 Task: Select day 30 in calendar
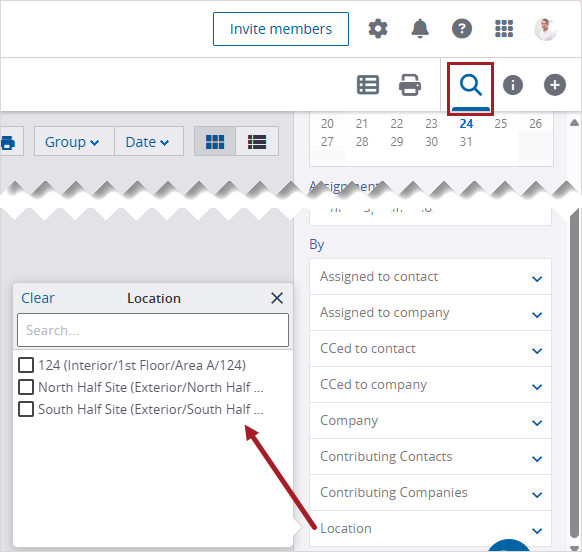(x=431, y=142)
